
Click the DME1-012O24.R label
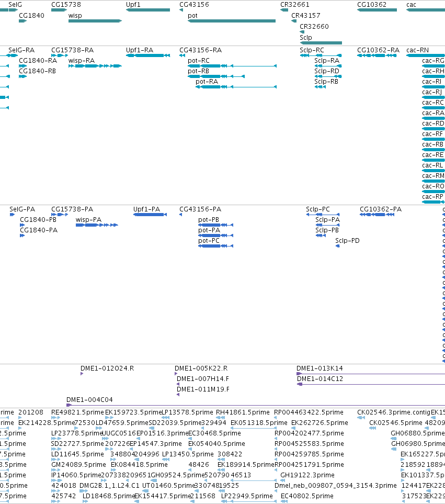click(107, 368)
